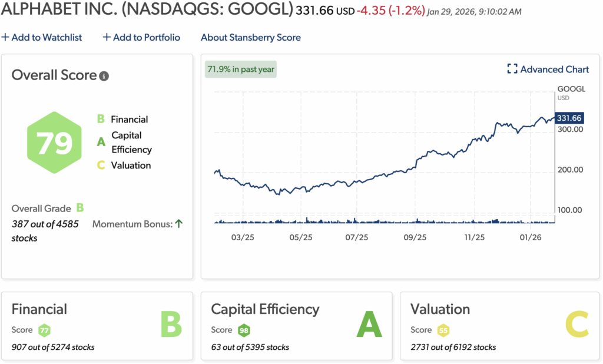
Task: Select the Financial grade row in Overall Score
Action: tap(123, 119)
